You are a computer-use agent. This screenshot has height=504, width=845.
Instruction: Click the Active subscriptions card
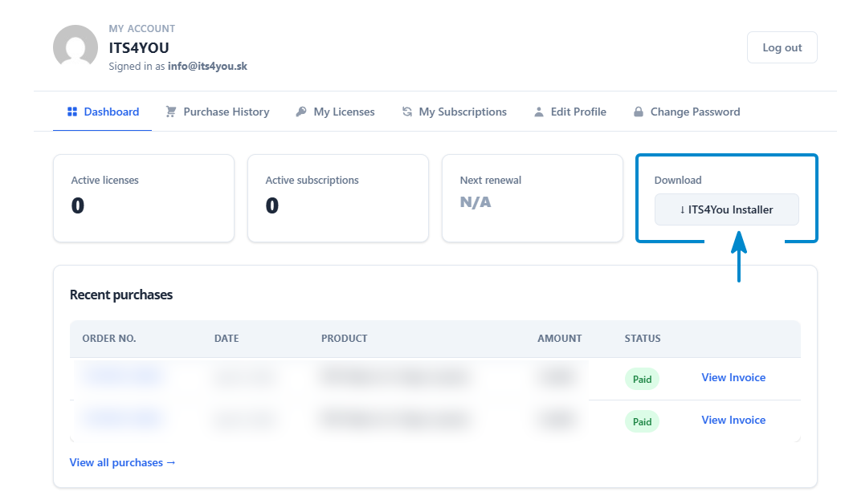[338, 198]
